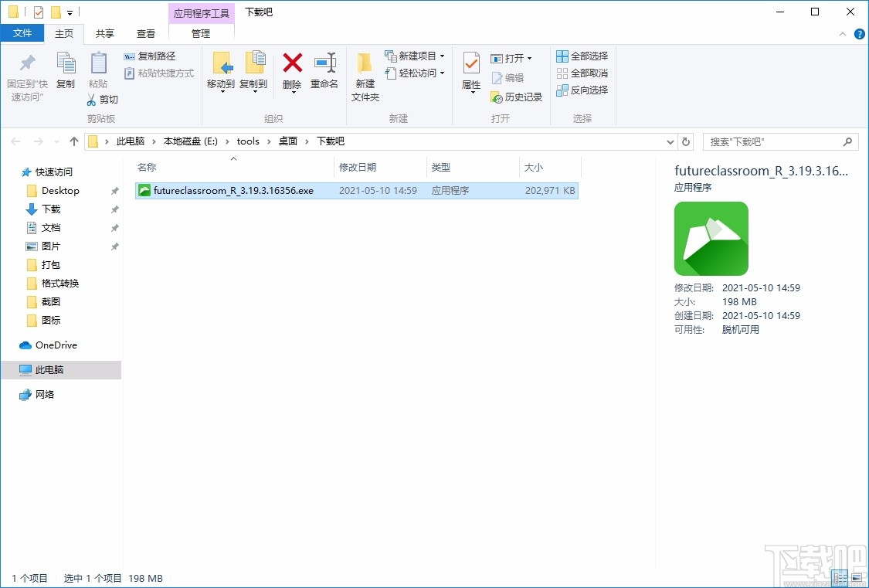Viewport: 869px width, 588px height.
Task: Open the 桌面 breadcrumb link
Action: (x=287, y=141)
